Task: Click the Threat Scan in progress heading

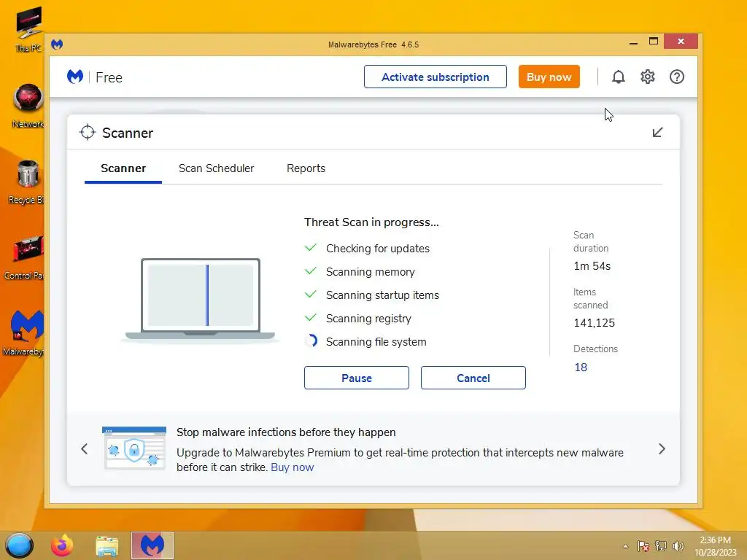Action: click(x=371, y=222)
